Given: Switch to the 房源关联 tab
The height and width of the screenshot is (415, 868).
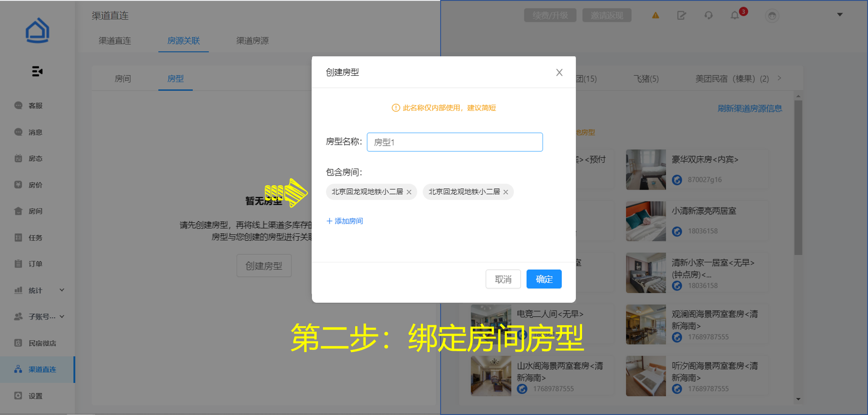Looking at the screenshot, I should (183, 41).
